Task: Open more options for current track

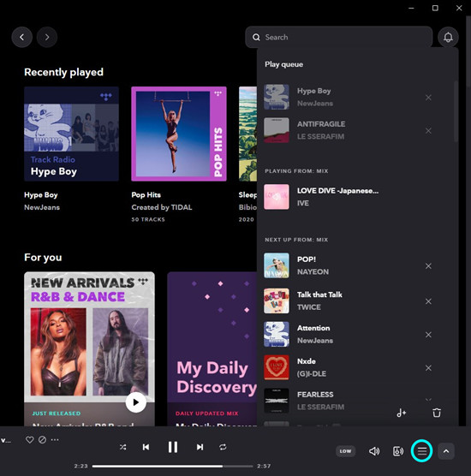Action: [55, 439]
